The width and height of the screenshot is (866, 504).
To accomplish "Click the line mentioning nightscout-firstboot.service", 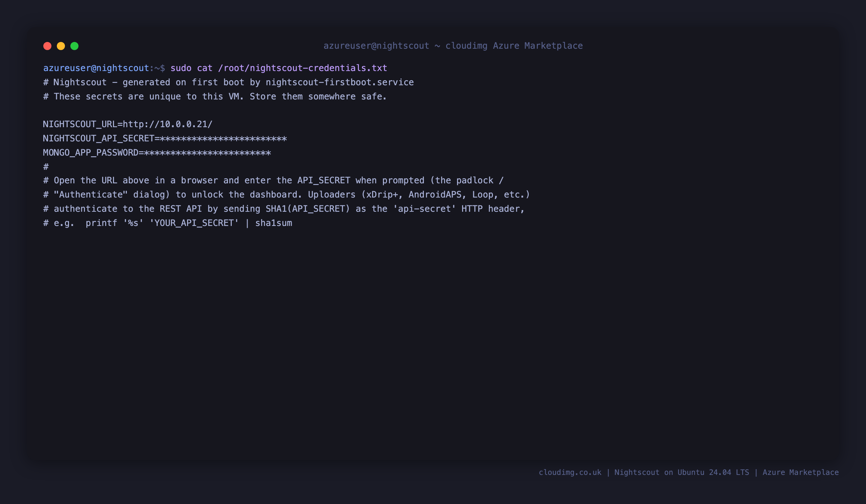I will point(229,83).
